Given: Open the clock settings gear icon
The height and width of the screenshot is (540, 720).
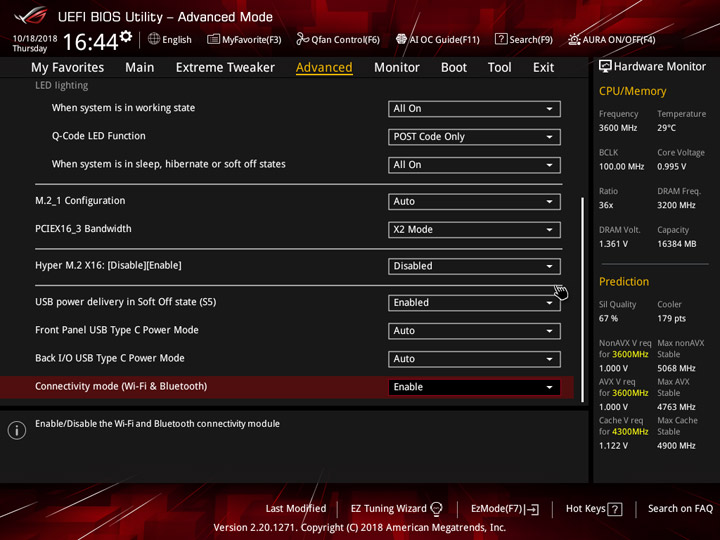Looking at the screenshot, I should pyautogui.click(x=126, y=36).
